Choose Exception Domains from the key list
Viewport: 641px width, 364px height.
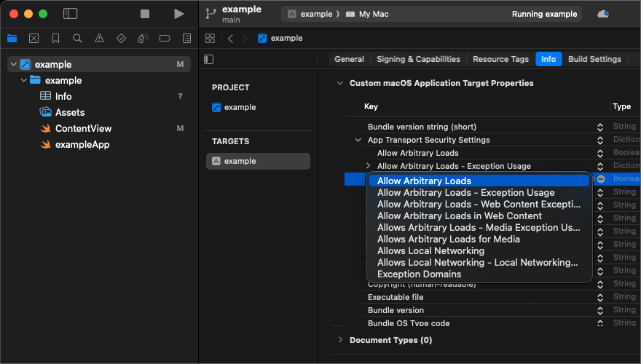pyautogui.click(x=419, y=274)
